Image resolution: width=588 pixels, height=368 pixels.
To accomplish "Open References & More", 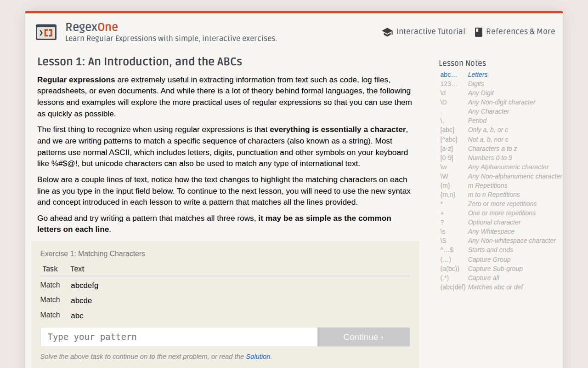I will pyautogui.click(x=520, y=31).
